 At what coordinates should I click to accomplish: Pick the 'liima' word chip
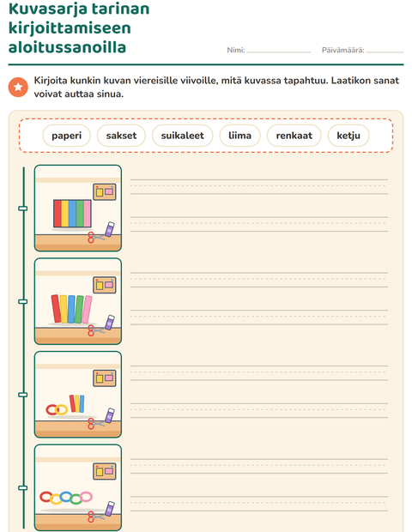tap(240, 136)
